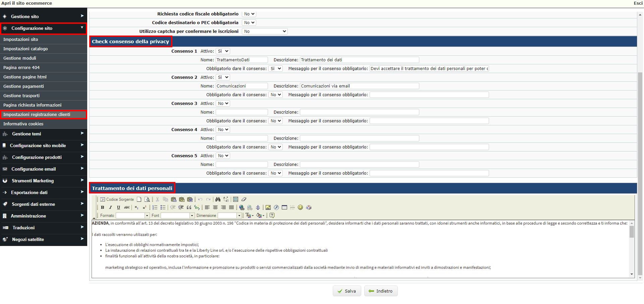Increase indent in the editor

point(181,207)
